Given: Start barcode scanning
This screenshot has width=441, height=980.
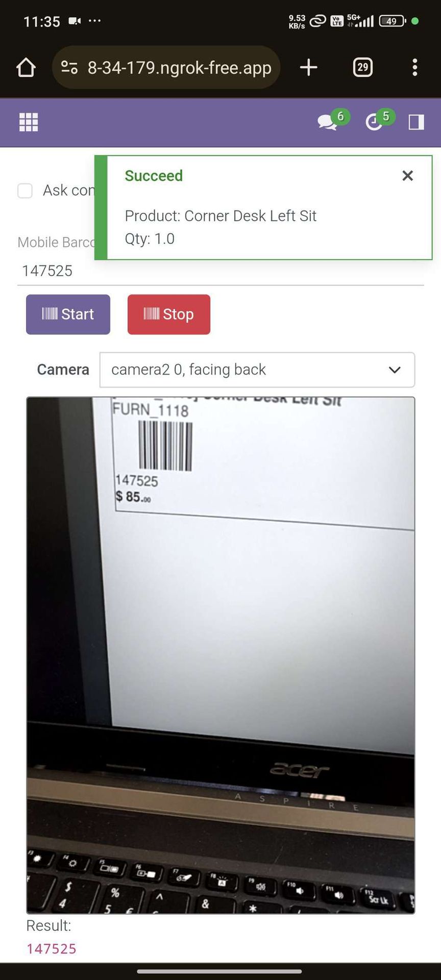Looking at the screenshot, I should coord(68,314).
